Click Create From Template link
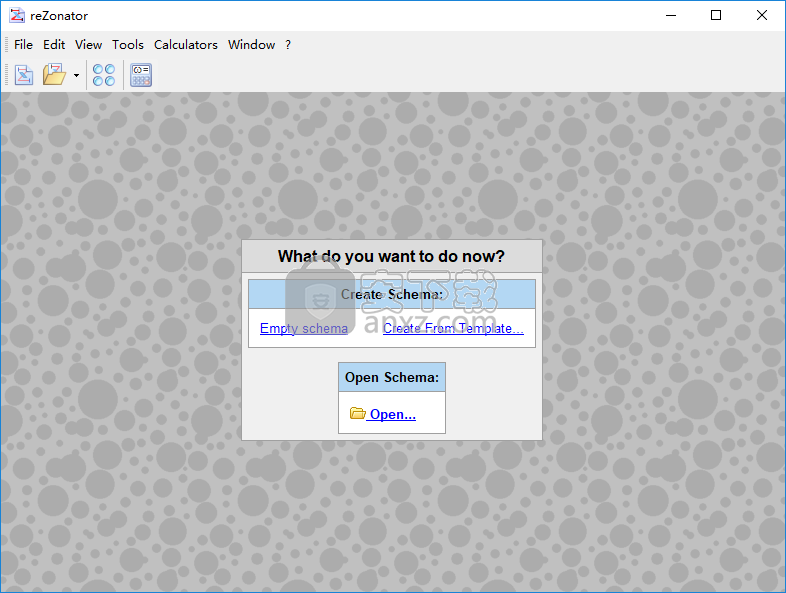The height and width of the screenshot is (593, 786). 453,328
